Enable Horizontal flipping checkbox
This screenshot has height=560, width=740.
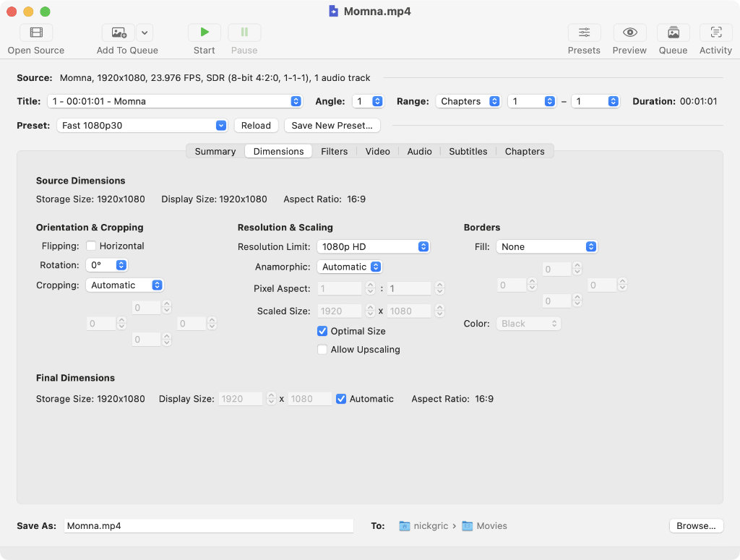91,246
